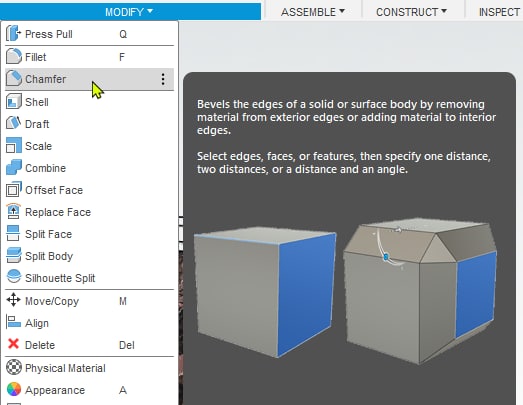Select the Chamfer menu entry
This screenshot has height=405, width=523.
(x=89, y=79)
